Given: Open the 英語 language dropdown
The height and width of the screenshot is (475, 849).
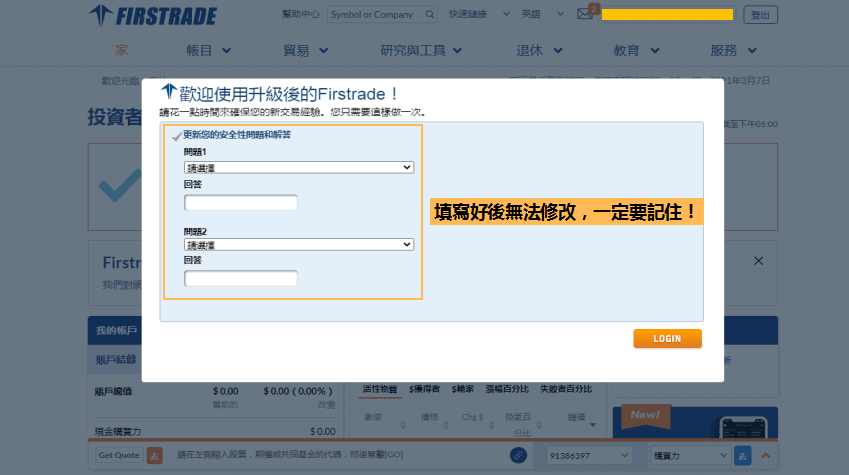Looking at the screenshot, I should click(543, 14).
